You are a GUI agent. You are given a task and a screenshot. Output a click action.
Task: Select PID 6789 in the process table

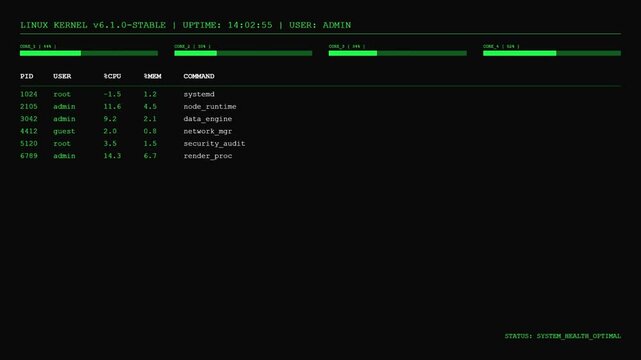click(x=29, y=156)
